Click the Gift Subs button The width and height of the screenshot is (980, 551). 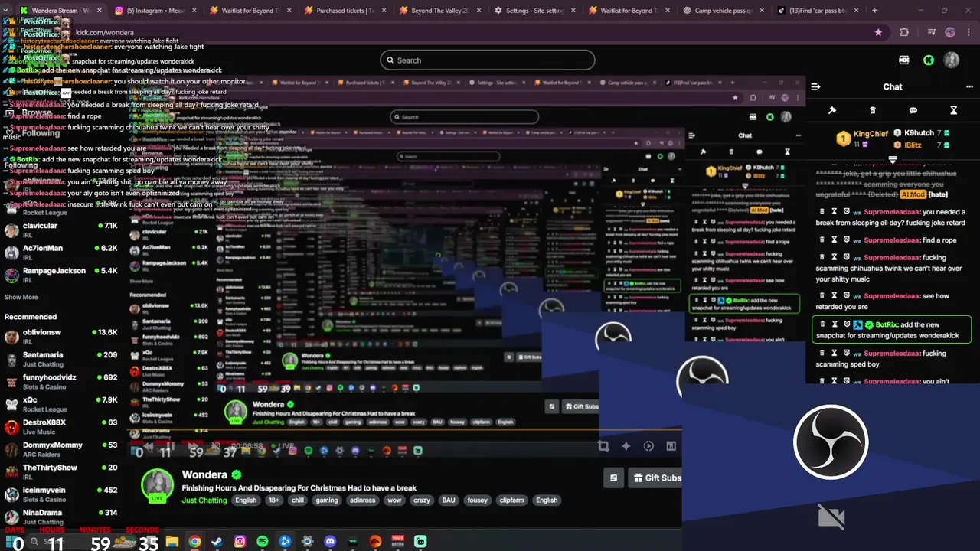[x=657, y=478]
